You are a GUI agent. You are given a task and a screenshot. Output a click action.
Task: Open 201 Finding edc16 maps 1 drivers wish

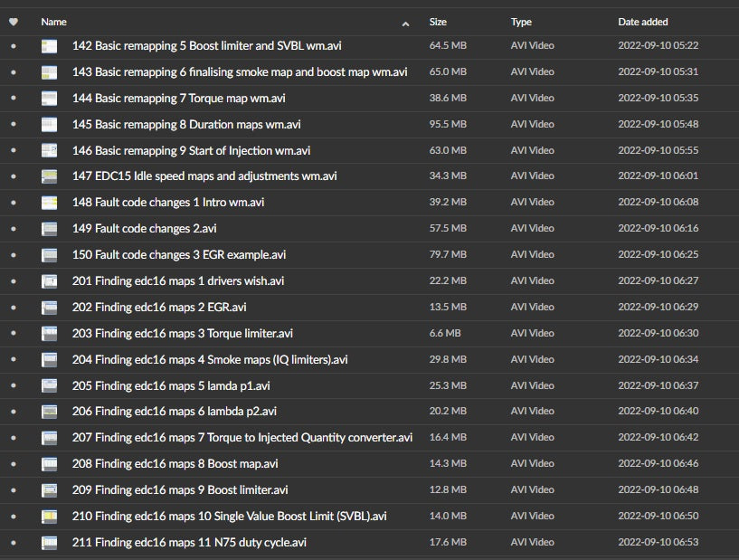pos(178,281)
